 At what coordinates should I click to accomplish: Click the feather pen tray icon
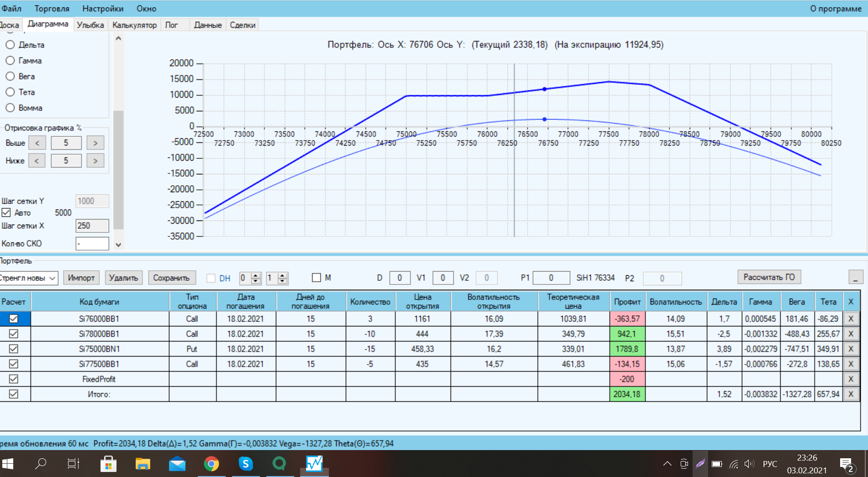700,464
